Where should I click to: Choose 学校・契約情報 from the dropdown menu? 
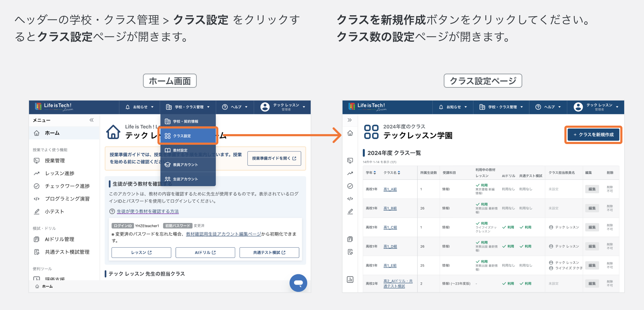pos(188,121)
